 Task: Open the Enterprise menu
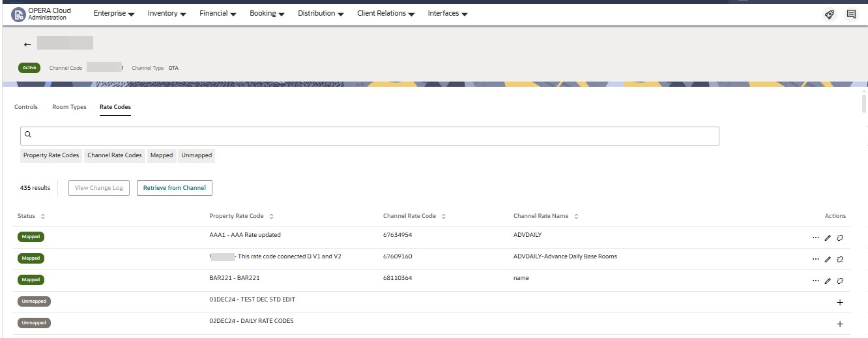click(x=114, y=14)
